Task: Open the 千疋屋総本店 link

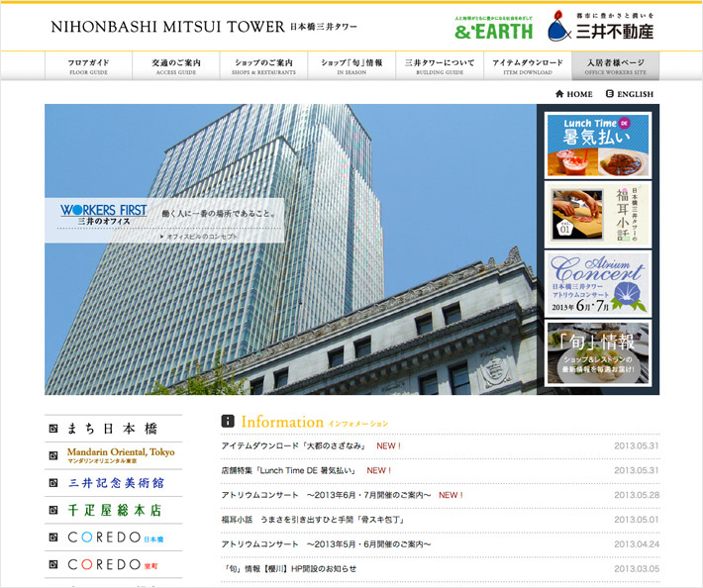Action: [113, 510]
